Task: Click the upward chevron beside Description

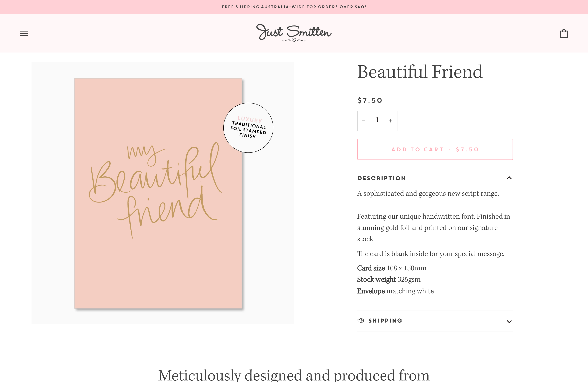Action: pos(509,178)
